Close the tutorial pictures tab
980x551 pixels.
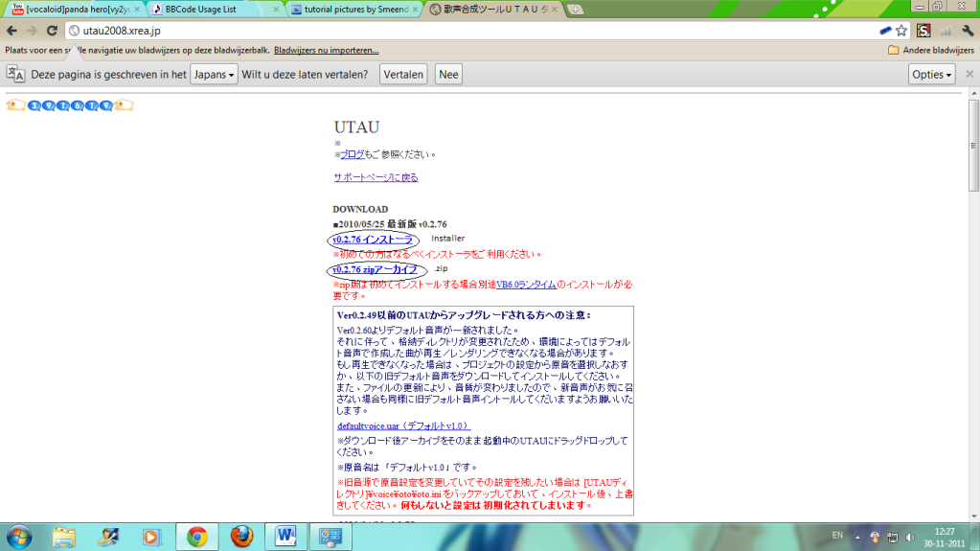416,10
